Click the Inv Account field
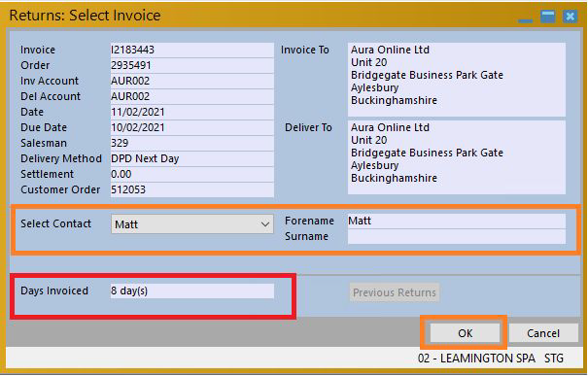The height and width of the screenshot is (376, 588). click(192, 81)
